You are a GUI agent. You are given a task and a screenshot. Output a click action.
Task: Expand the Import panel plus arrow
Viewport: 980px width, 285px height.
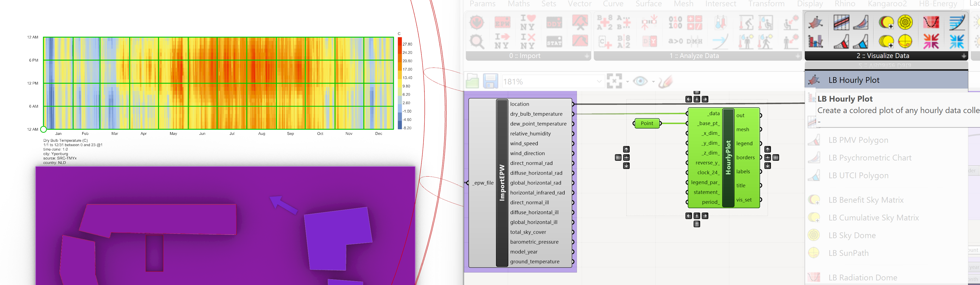[x=587, y=56]
